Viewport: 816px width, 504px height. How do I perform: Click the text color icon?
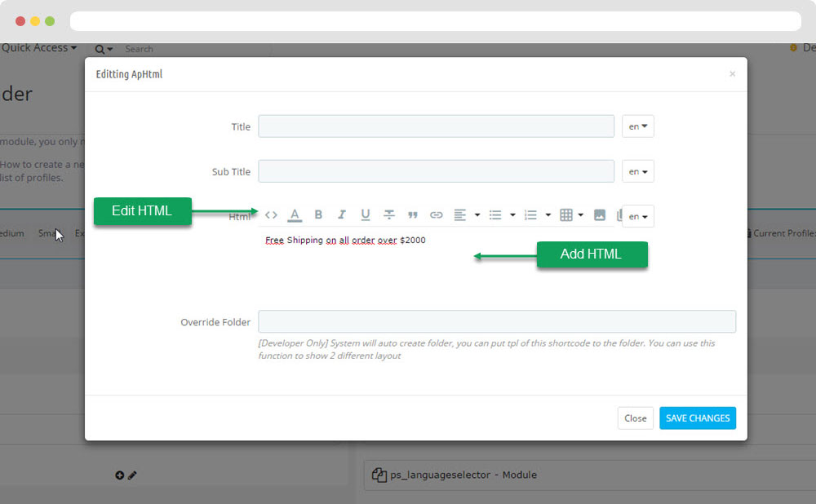(x=295, y=215)
